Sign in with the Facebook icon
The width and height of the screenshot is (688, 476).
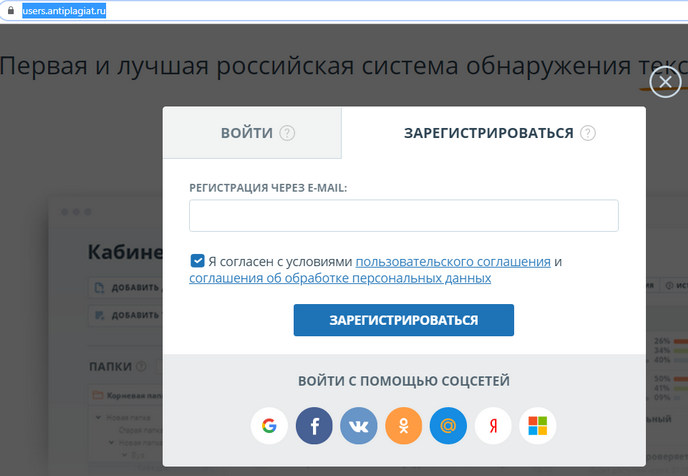point(314,426)
